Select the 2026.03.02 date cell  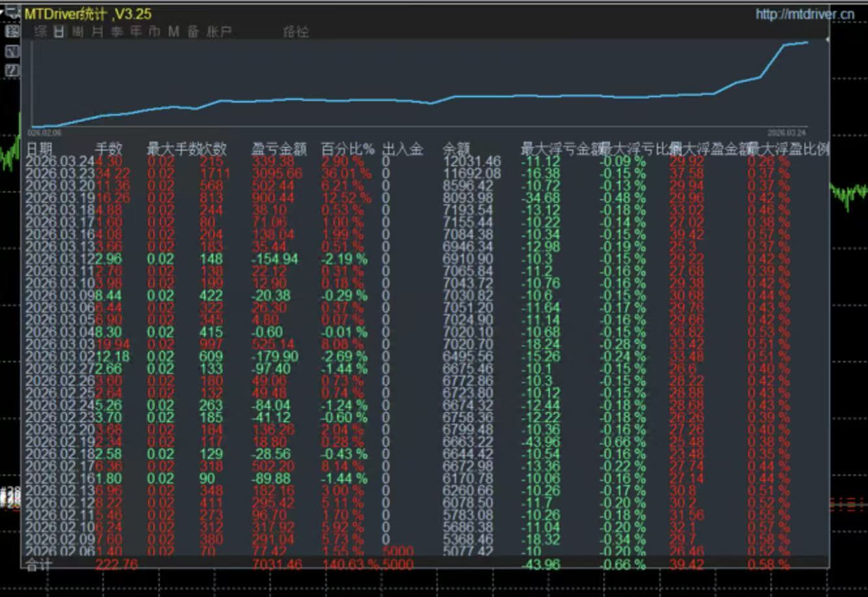point(60,357)
